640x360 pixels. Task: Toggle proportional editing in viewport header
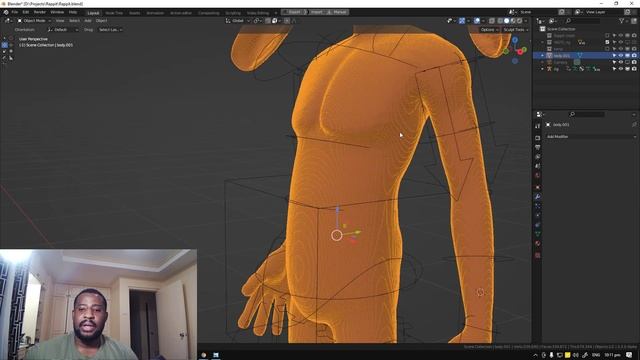(287, 20)
